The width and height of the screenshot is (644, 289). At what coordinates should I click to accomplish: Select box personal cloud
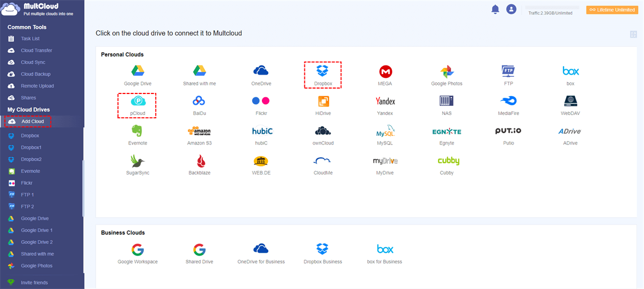coord(570,75)
